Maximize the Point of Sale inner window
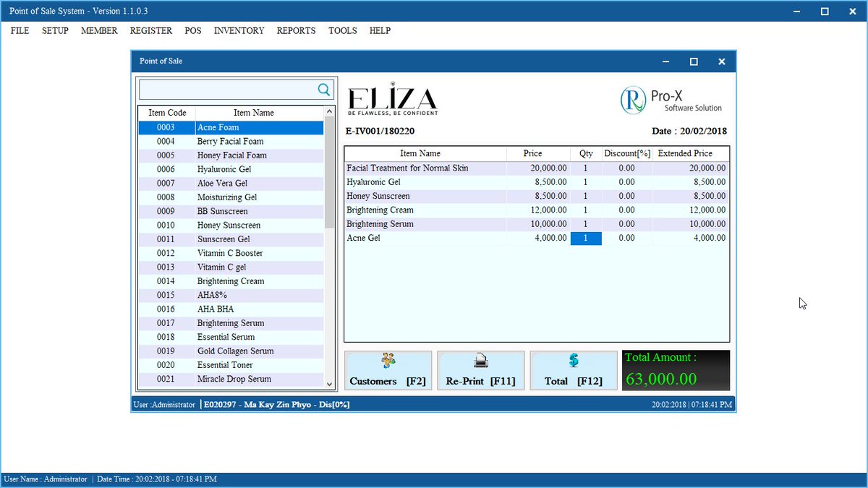This screenshot has height=488, width=868. point(694,61)
